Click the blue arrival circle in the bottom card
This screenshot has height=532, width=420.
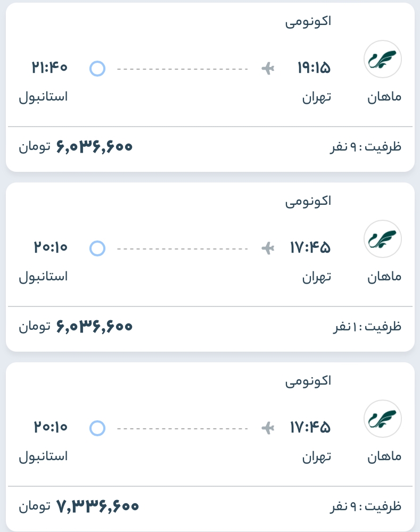(x=97, y=428)
